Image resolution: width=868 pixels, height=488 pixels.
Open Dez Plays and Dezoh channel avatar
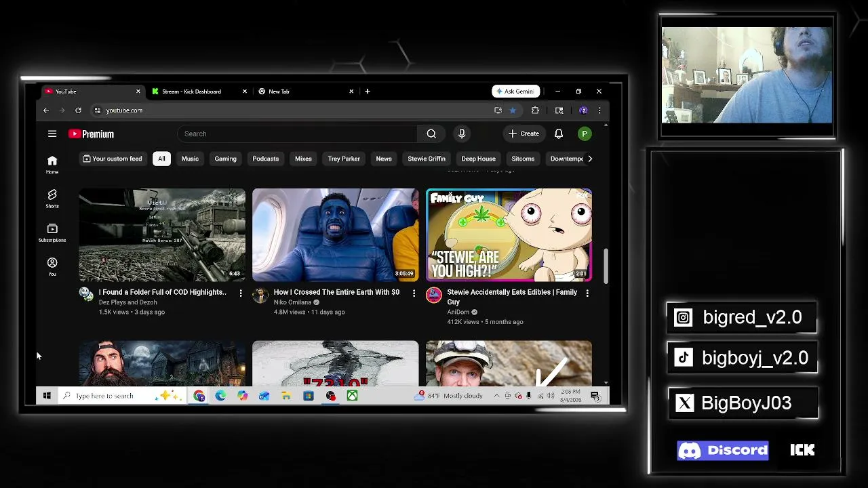click(86, 294)
